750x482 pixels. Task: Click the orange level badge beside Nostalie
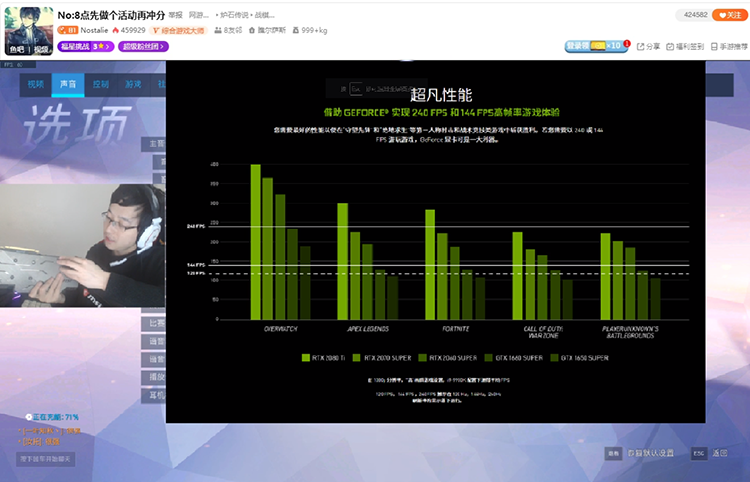tap(67, 30)
